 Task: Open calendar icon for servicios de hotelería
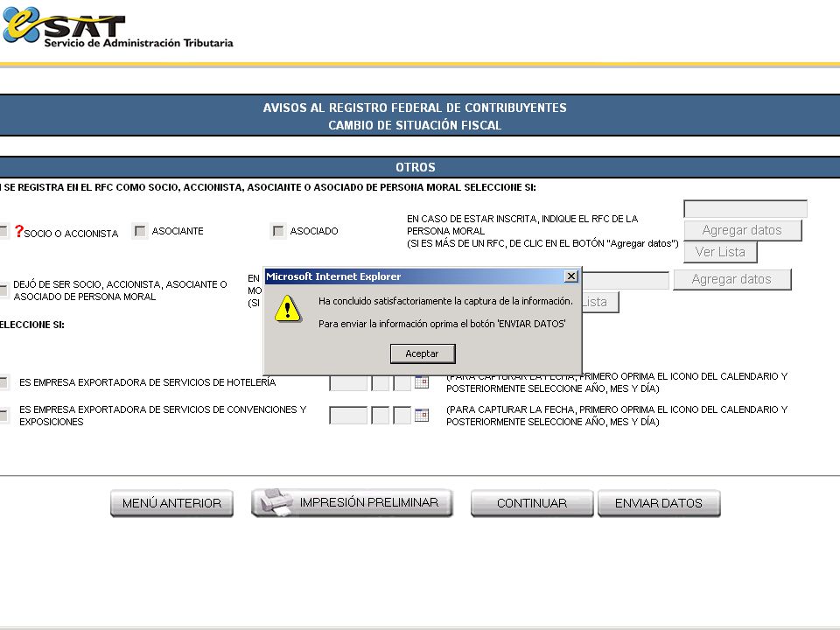[422, 382]
